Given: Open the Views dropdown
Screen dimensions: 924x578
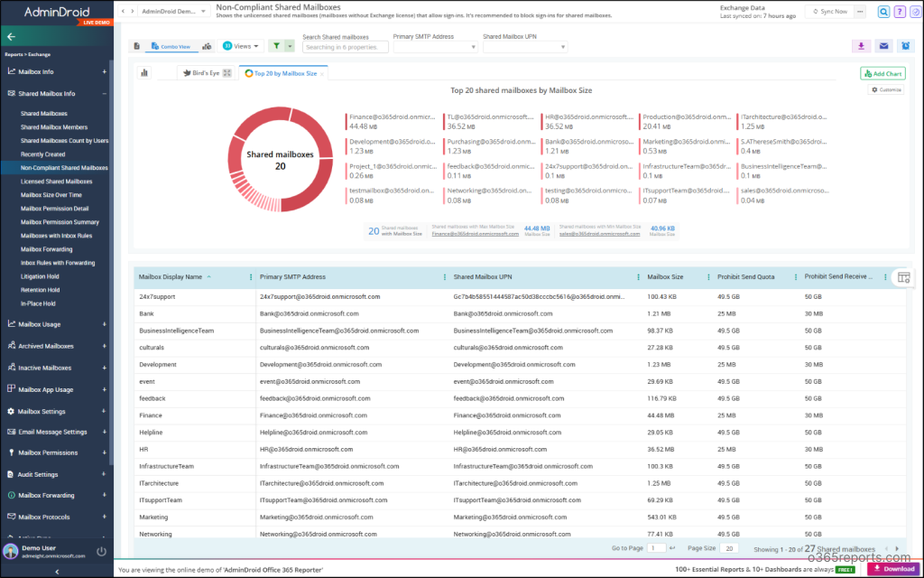Looking at the screenshot, I should [240, 46].
